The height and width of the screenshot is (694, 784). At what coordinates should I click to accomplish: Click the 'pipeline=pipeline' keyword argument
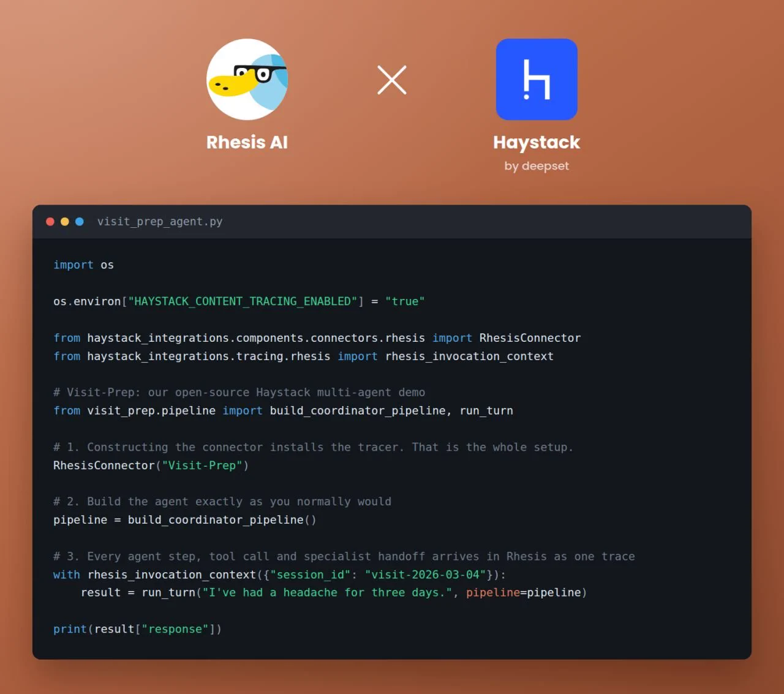point(523,592)
